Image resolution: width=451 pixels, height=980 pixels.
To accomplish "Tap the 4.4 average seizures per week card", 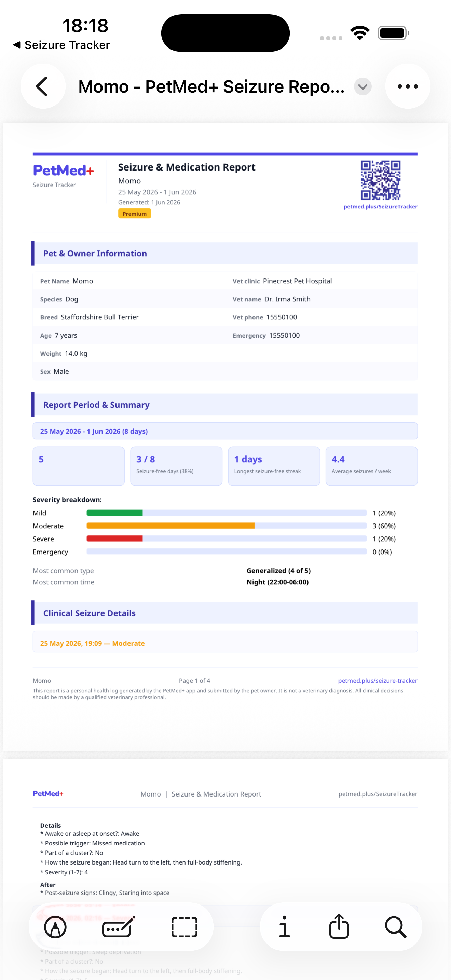I will tap(371, 466).
